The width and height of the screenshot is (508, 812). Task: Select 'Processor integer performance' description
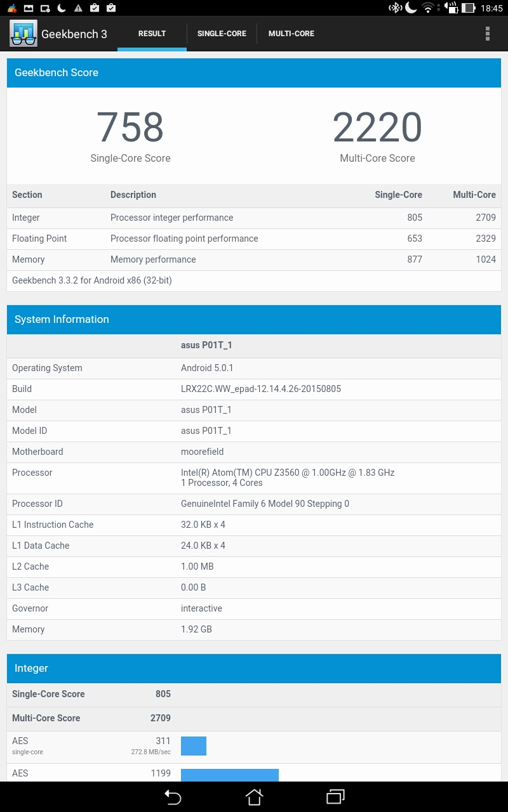[x=171, y=218]
